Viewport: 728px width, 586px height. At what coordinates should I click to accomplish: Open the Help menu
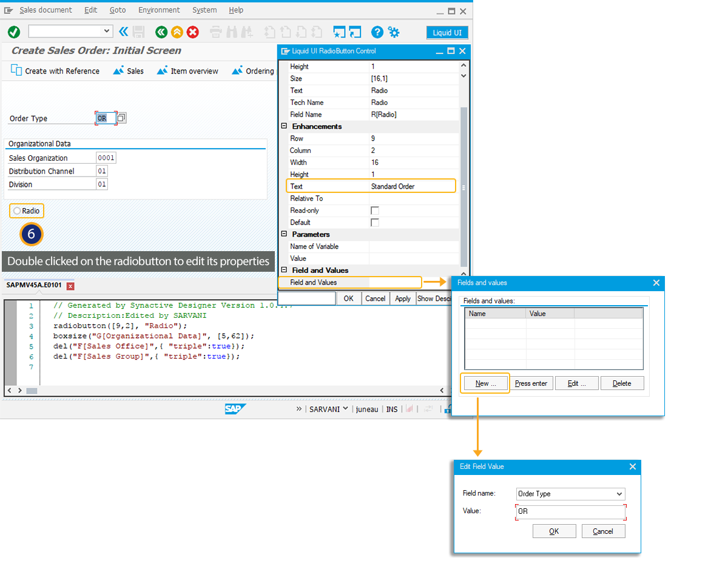[x=236, y=10]
